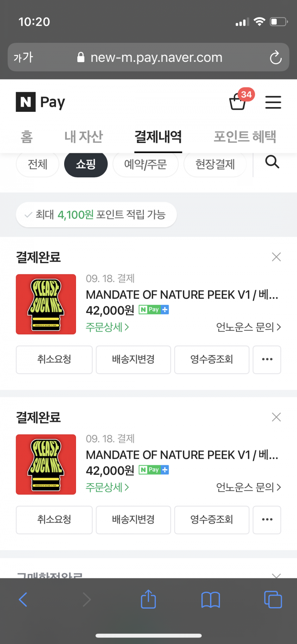Reload the page in Safari

276,57
